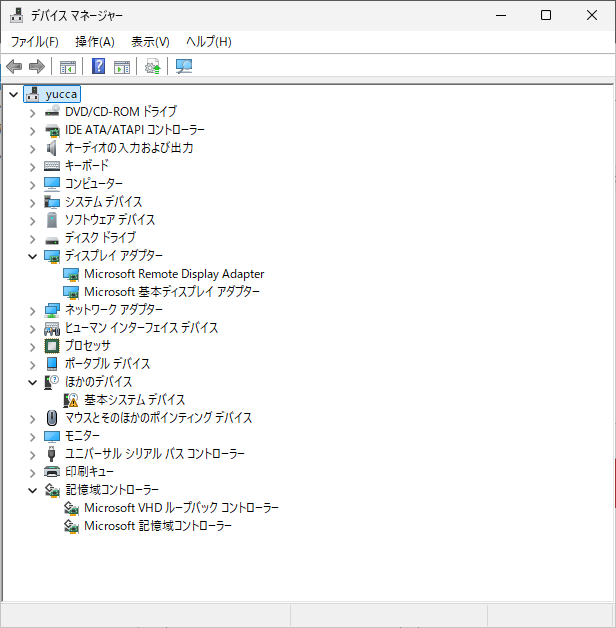Viewport: 616px width, 628px height.
Task: Click the USB controller plug icon
Action: coord(51,454)
